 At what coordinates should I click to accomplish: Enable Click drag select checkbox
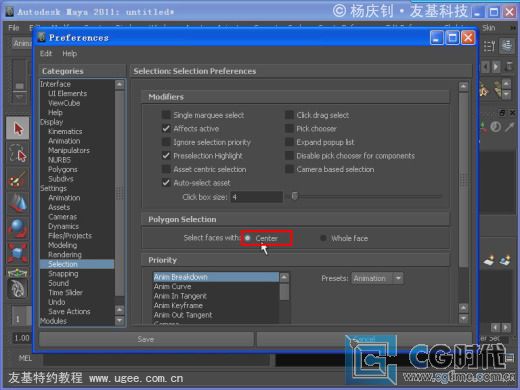(289, 115)
